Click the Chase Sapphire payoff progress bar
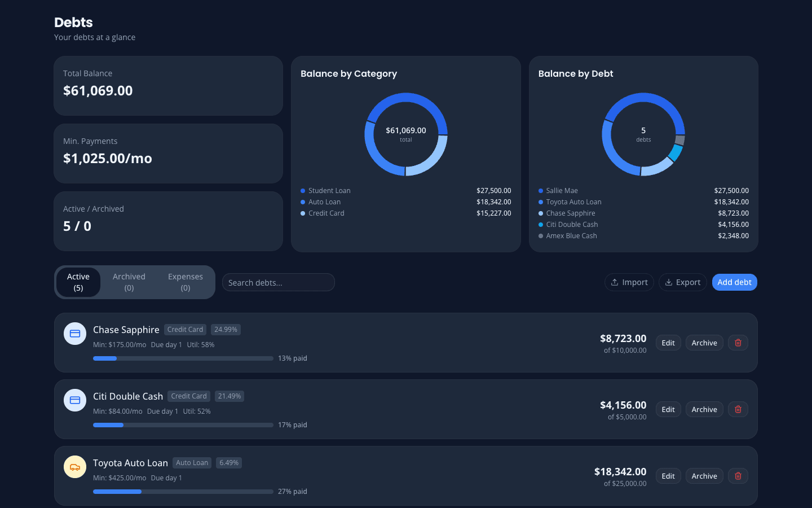The width and height of the screenshot is (812, 508). click(183, 358)
